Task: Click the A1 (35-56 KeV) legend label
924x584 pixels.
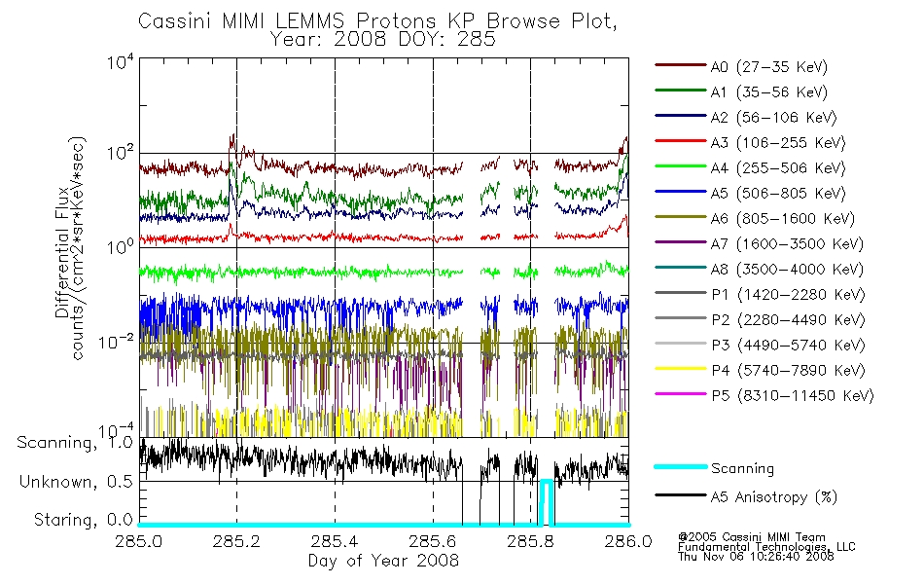Action: (x=768, y=92)
